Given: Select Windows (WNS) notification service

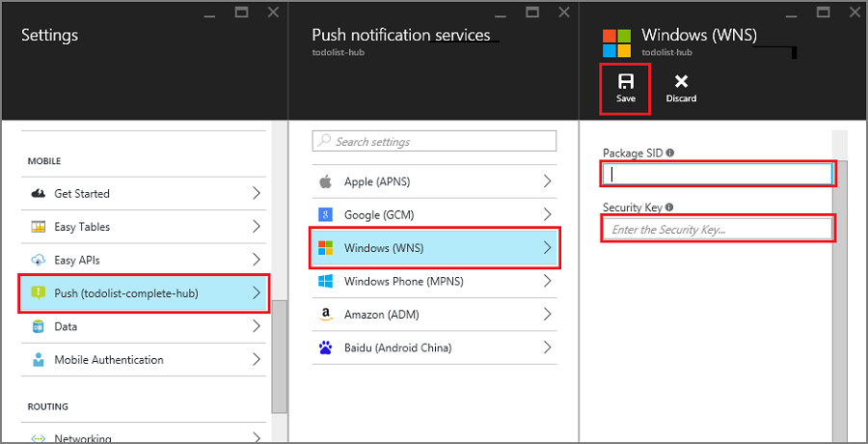Looking at the screenshot, I should (434, 248).
